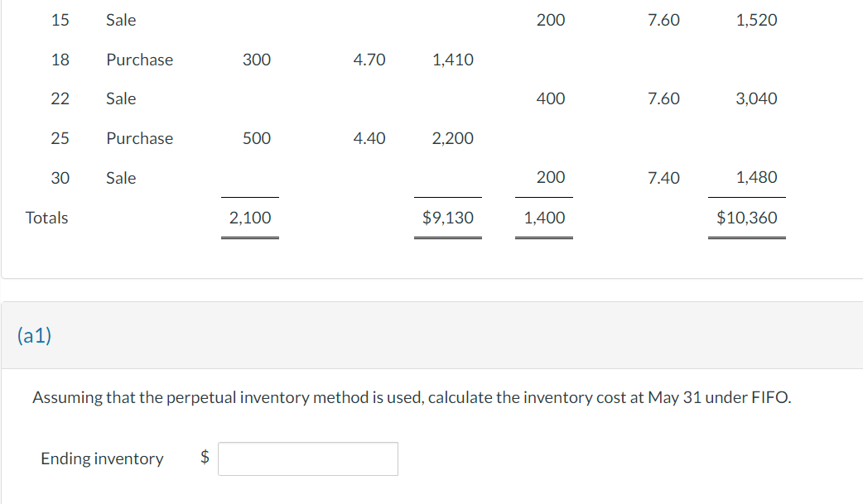
Task: Select the Purchase entry on row 25
Action: coord(139,138)
